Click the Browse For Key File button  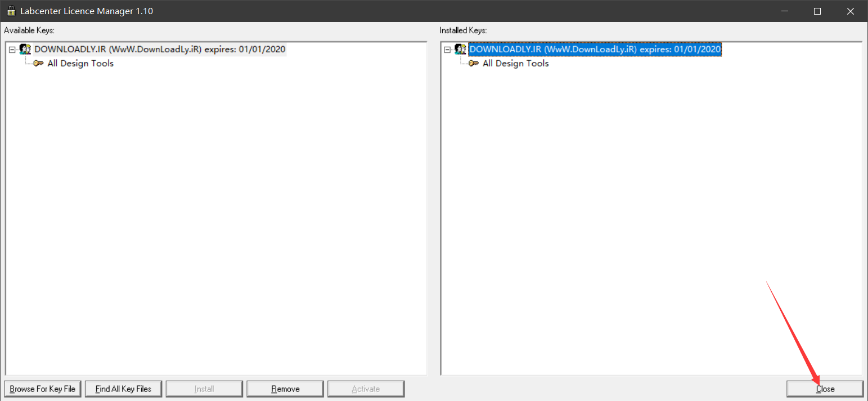[x=43, y=389]
